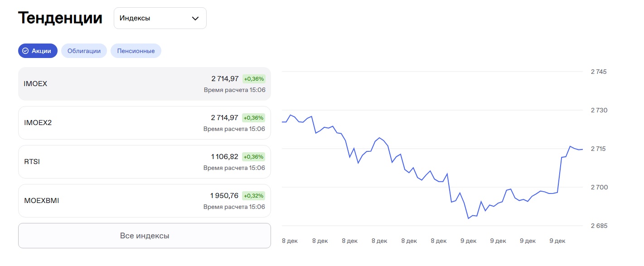Click the +0,36% badge on IMOEX
This screenshot has height=266, width=644.
click(253, 79)
